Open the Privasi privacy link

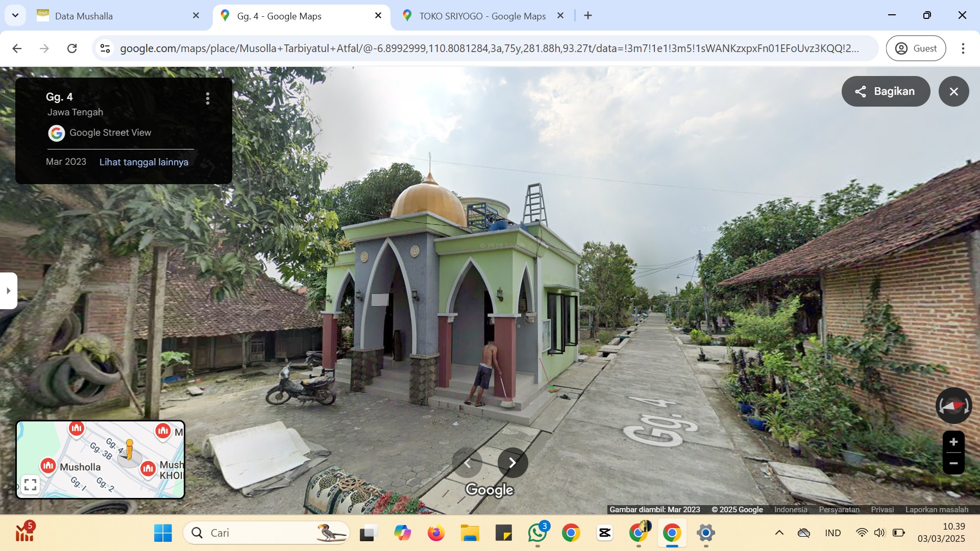[x=882, y=510]
